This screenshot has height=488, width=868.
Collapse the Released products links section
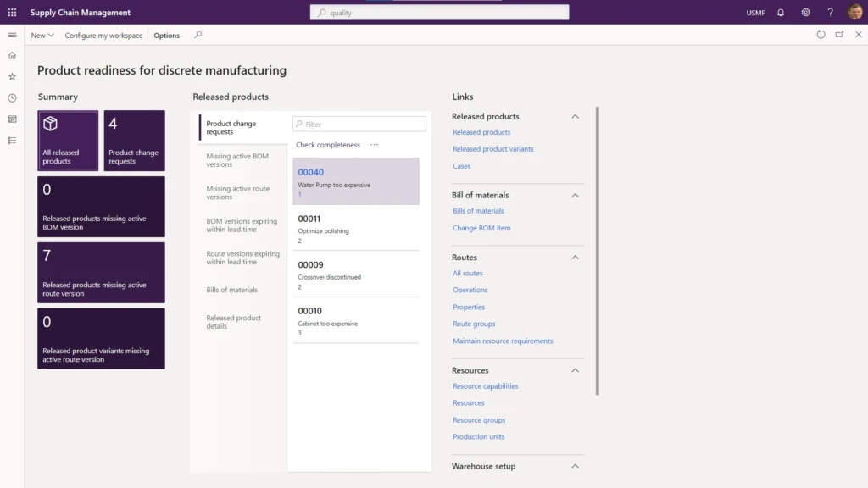(575, 117)
